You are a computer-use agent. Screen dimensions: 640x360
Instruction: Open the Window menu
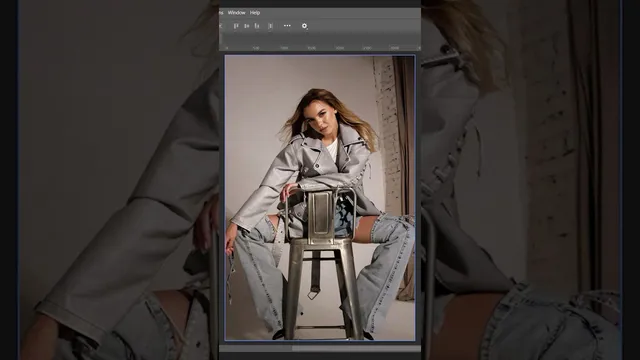coord(236,13)
